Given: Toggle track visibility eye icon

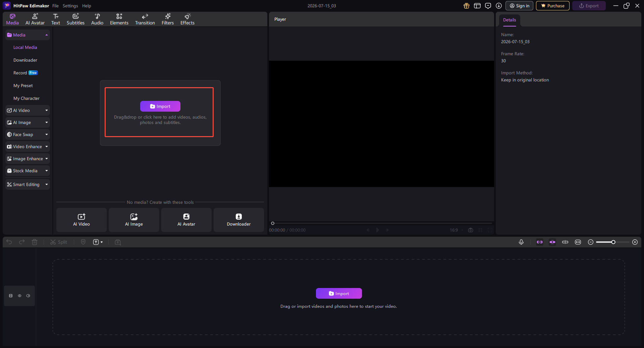Looking at the screenshot, I should 19,296.
